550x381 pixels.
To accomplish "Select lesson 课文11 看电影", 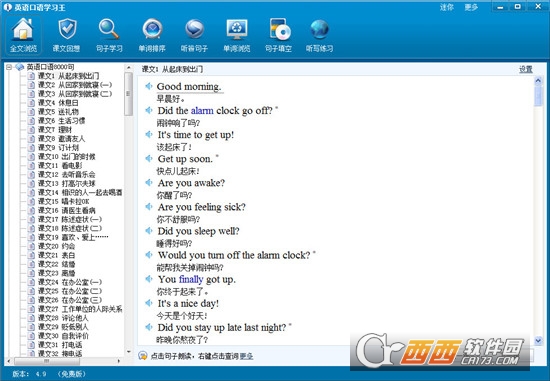I will pyautogui.click(x=60, y=165).
